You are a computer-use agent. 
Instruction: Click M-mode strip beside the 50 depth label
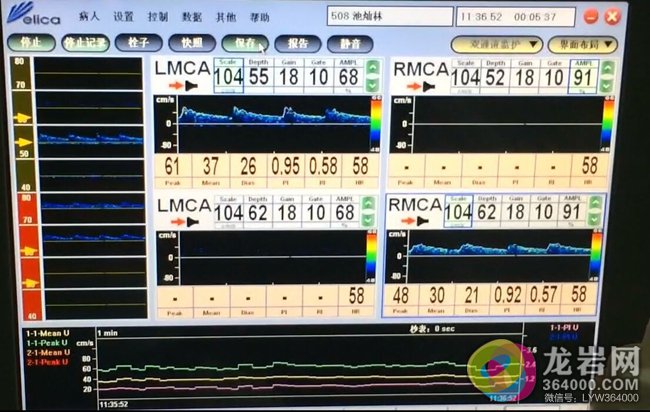90,141
